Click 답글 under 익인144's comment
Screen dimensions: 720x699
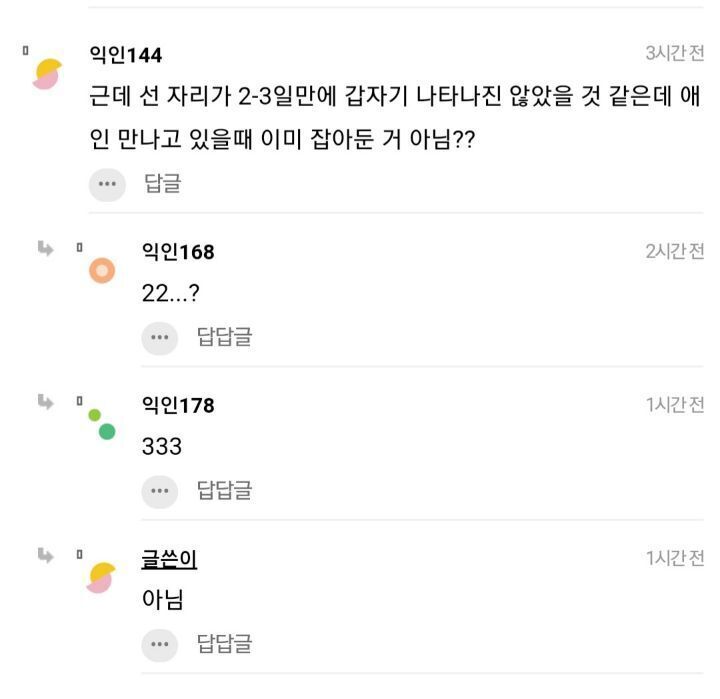pyautogui.click(x=163, y=184)
